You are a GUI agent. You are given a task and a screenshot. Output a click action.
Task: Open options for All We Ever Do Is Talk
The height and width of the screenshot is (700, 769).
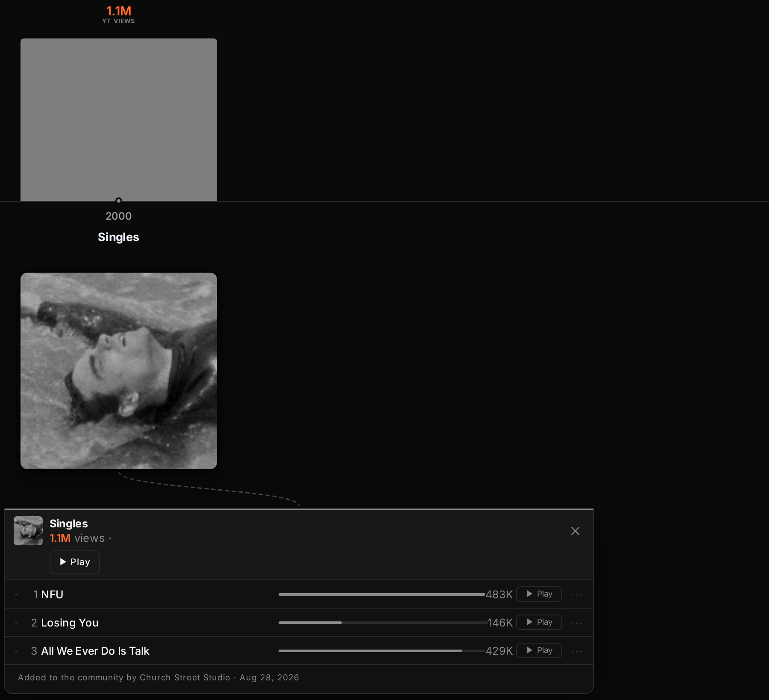(577, 651)
